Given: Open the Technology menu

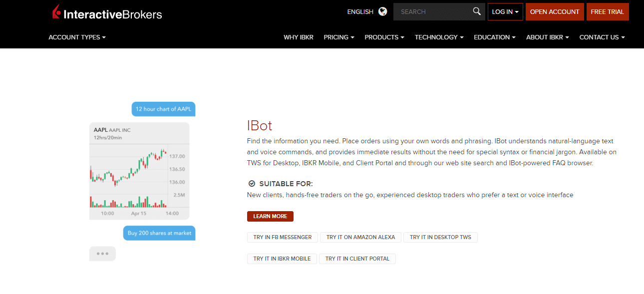Looking at the screenshot, I should click(439, 37).
